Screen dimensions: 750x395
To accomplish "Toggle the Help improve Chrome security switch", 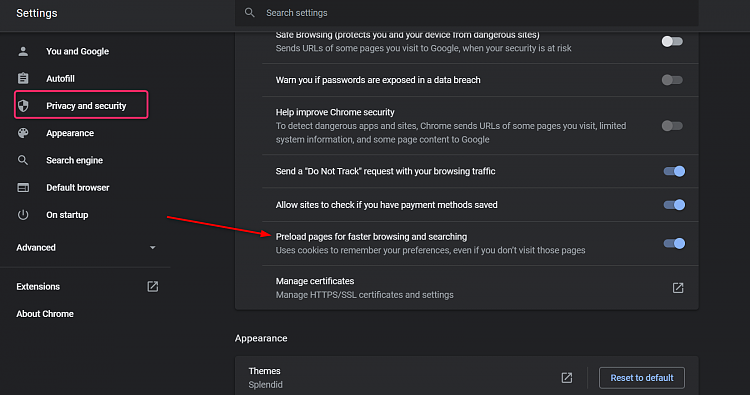I will point(672,126).
